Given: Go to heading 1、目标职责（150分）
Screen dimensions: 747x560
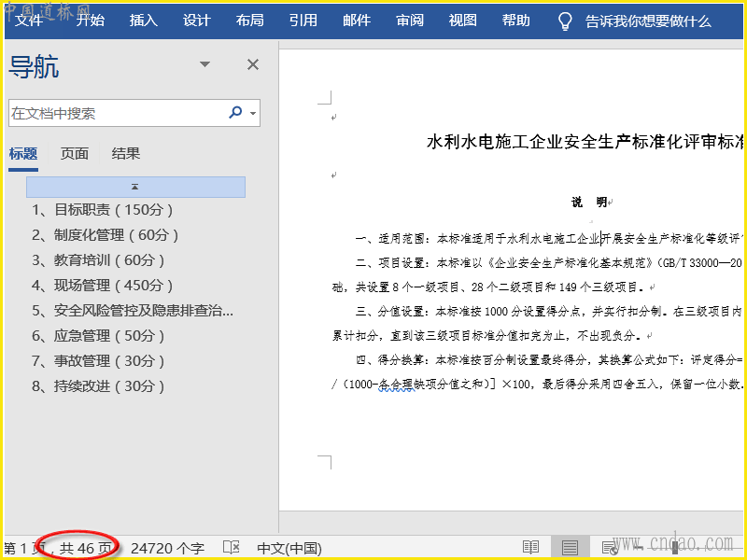Looking at the screenshot, I should click(x=102, y=209).
